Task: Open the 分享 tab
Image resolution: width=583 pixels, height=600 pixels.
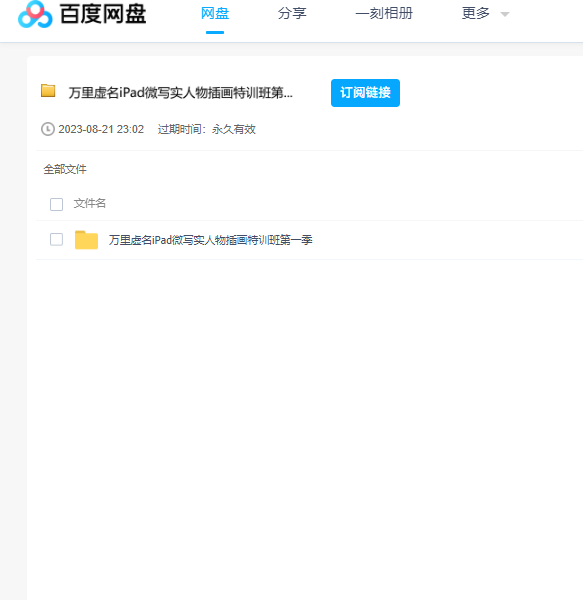Action: click(292, 14)
